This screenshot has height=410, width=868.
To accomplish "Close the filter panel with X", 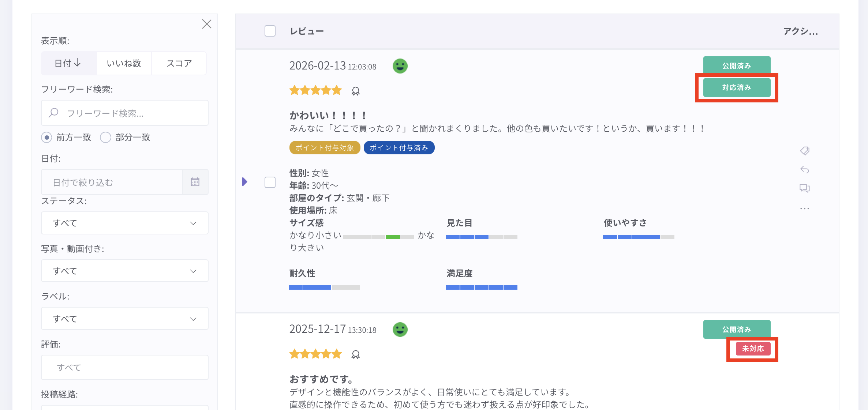I will (207, 24).
